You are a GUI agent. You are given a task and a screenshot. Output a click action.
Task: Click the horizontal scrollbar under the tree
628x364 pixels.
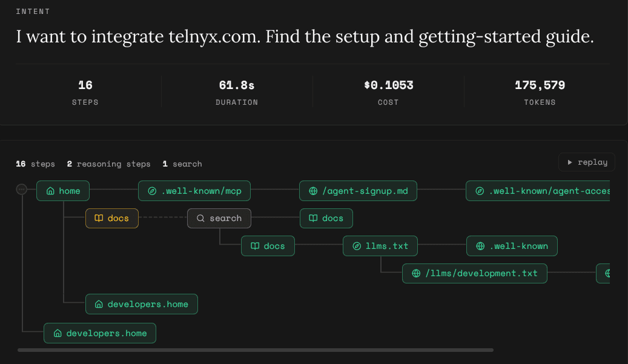(x=256, y=350)
